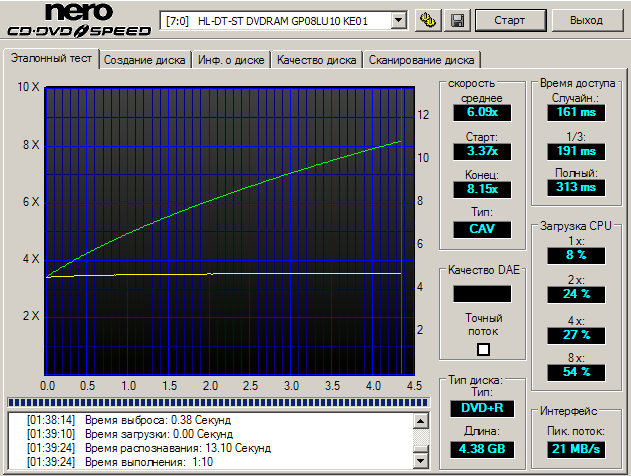
Task: Click the CPU load 8 % value
Action: [576, 256]
